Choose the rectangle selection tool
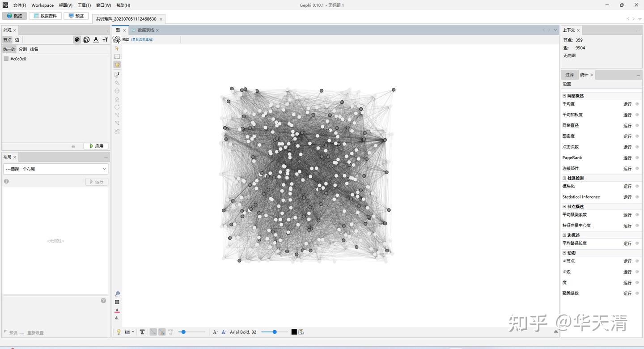This screenshot has height=349, width=644. click(117, 56)
